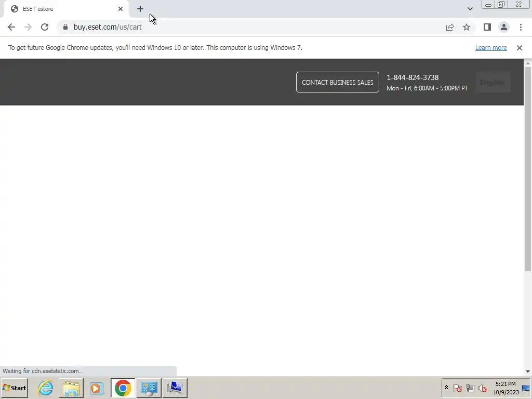The height and width of the screenshot is (399, 532).
Task: Switch to Google Chrome in the taskbar
Action: click(x=123, y=388)
